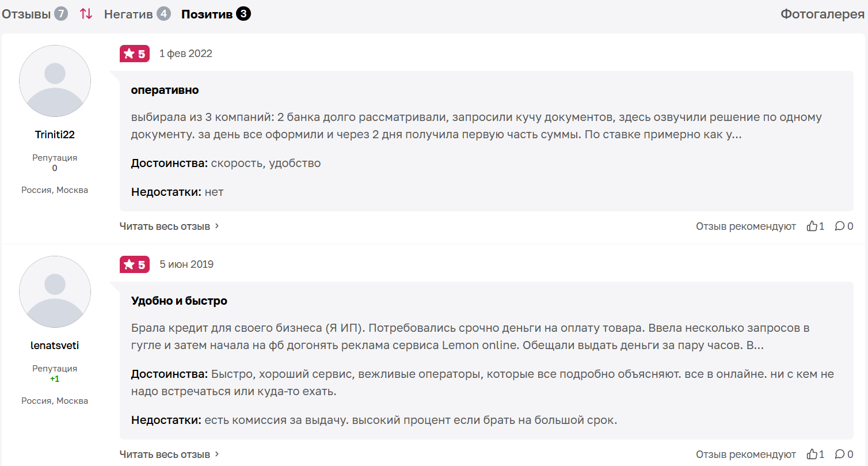Click the 5-star rating badge on lenatsveti's review
This screenshot has height=466, width=868.
pos(135,264)
